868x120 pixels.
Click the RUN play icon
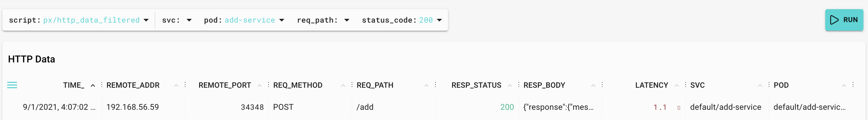(x=834, y=20)
